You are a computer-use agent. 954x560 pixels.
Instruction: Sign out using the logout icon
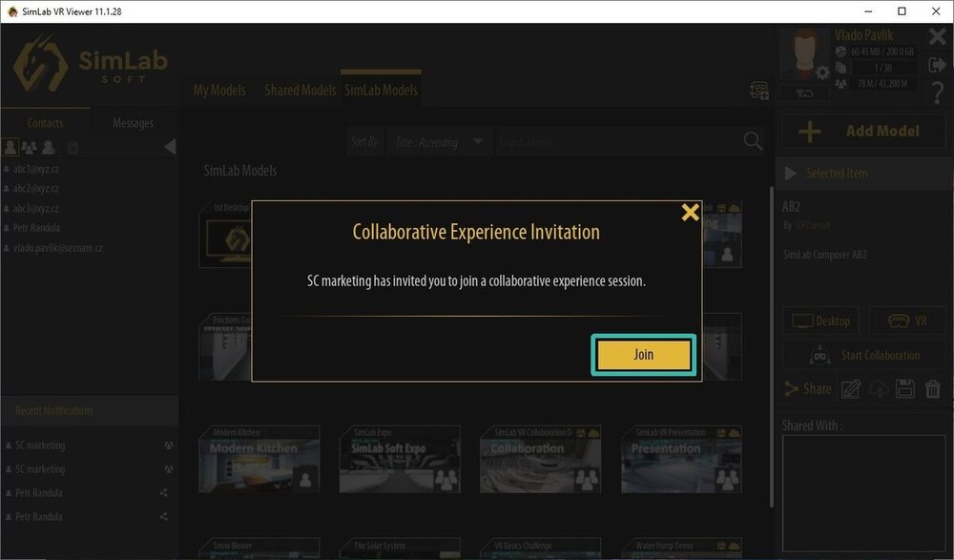point(937,66)
